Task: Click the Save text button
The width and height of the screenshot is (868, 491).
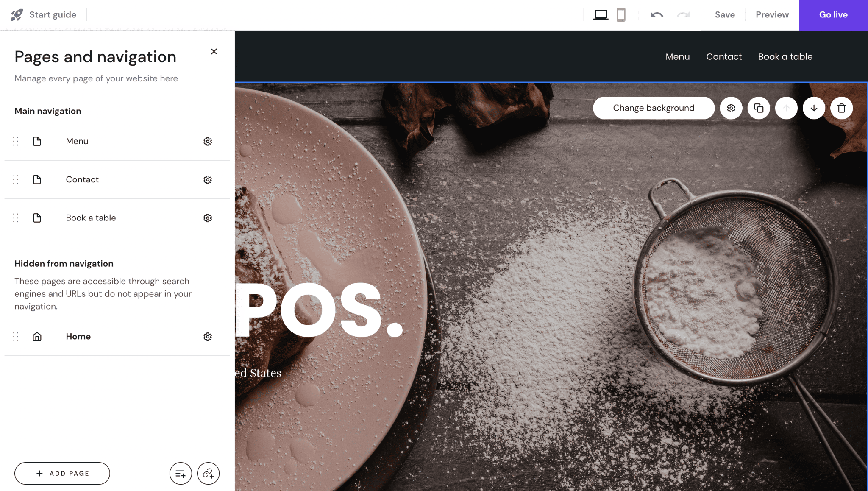Action: click(x=724, y=15)
